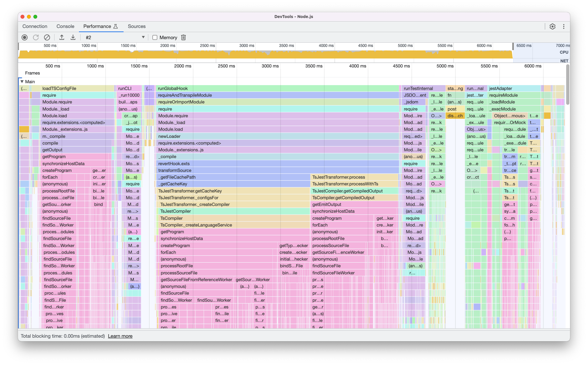588x365 pixels.
Task: Click the reload and record icon
Action: point(36,37)
